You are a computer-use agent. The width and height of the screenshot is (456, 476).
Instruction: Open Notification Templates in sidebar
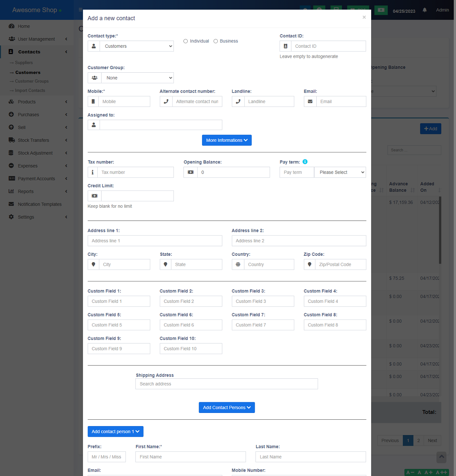pos(40,205)
